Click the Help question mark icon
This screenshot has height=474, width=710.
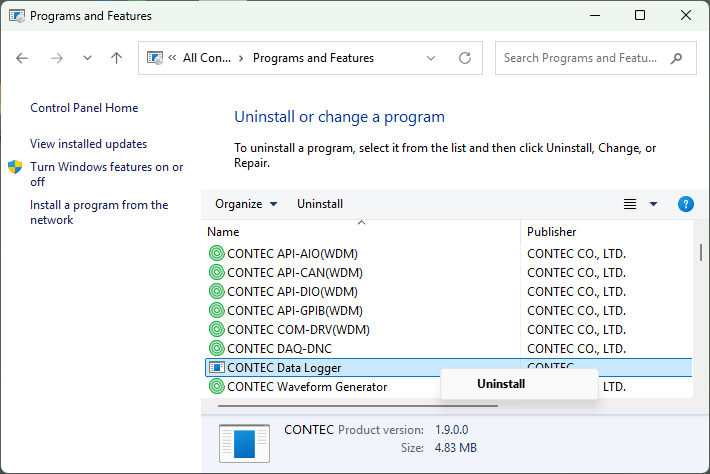pos(685,204)
